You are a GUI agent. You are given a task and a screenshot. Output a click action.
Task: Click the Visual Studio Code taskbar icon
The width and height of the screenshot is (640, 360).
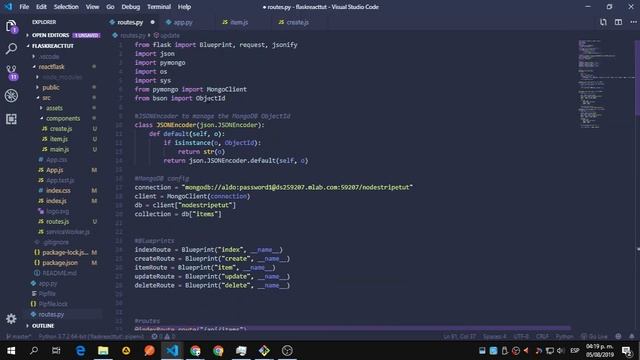[x=172, y=351]
